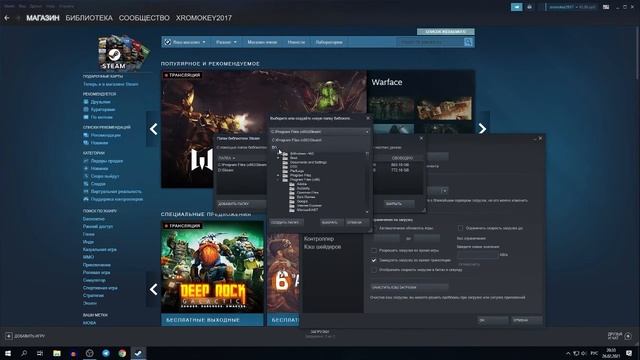Image resolution: width=640 pixels, height=360 pixels.
Task: Go back with the Steam back arrow
Action: pos(7,18)
